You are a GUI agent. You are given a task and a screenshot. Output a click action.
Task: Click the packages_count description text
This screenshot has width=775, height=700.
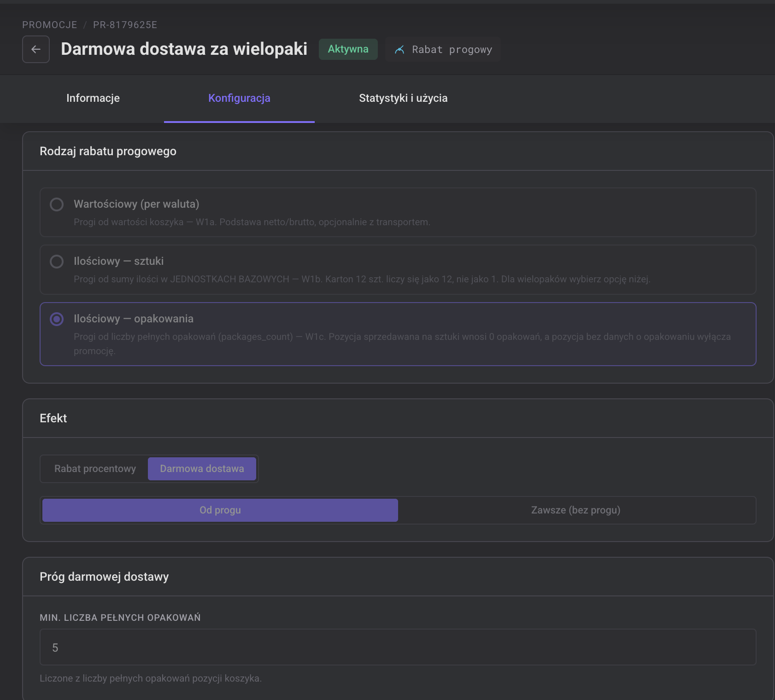(402, 344)
